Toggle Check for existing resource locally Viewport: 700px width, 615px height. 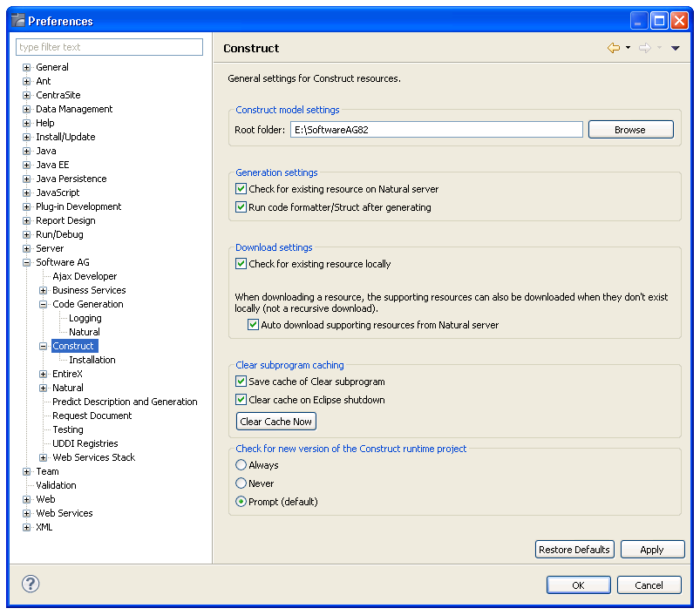[x=241, y=264]
